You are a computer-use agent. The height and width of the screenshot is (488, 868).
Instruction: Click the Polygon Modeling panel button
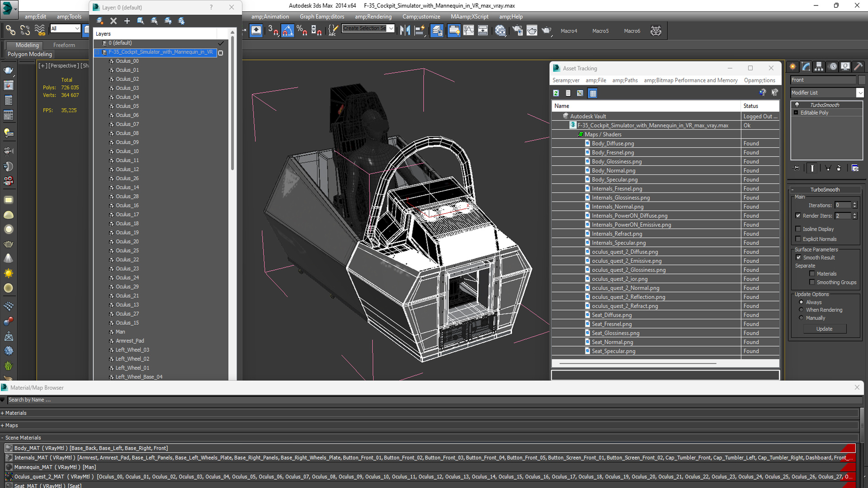tap(30, 54)
